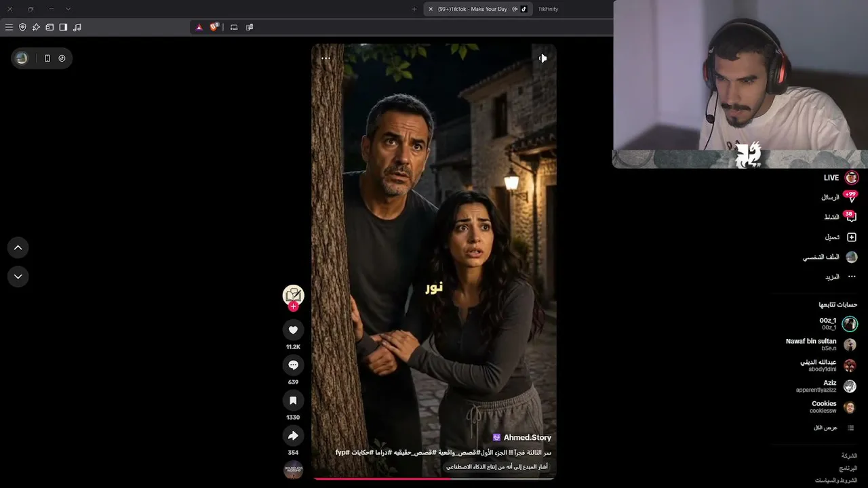Bookmark the video with the save icon

point(293,401)
